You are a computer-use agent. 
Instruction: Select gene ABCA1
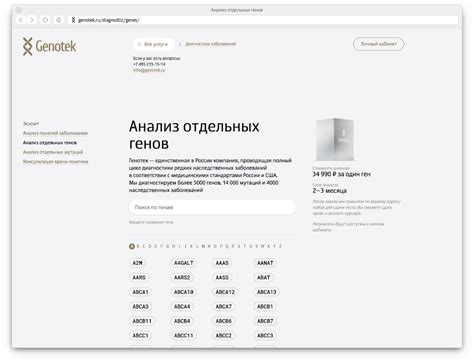(x=140, y=292)
